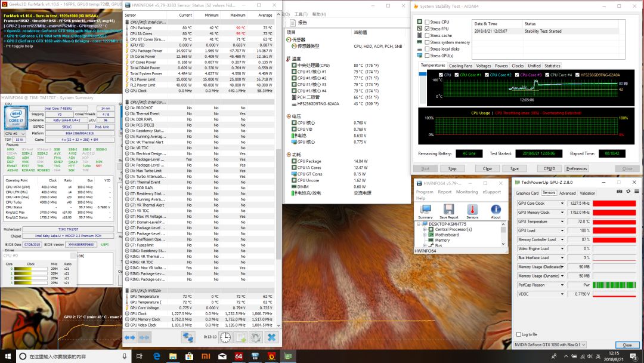Click Windows taskbar search input box
Viewport: 644px width, 363px height.
click(x=73, y=356)
